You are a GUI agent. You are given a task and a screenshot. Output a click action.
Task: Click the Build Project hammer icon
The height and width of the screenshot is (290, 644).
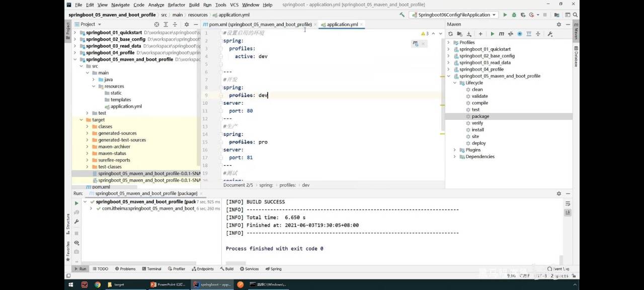click(x=401, y=15)
